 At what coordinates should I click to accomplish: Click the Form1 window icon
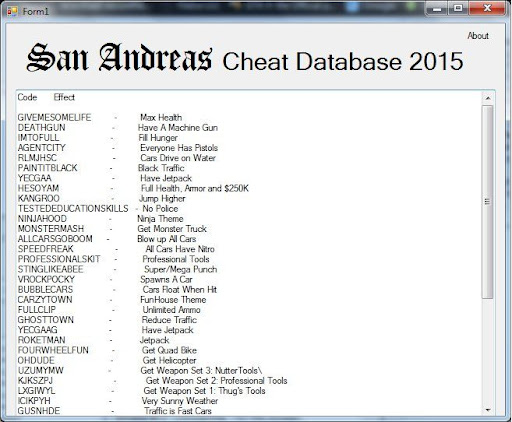pyautogui.click(x=12, y=11)
